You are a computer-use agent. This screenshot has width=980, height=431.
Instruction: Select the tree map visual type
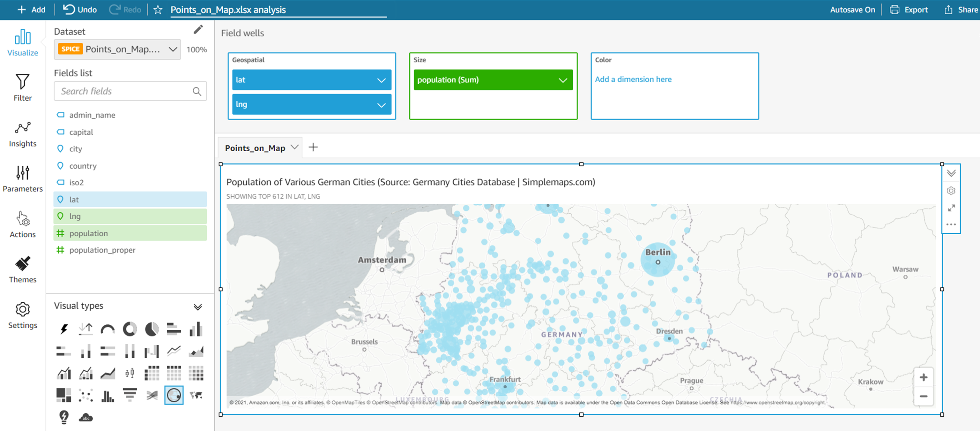click(63, 395)
